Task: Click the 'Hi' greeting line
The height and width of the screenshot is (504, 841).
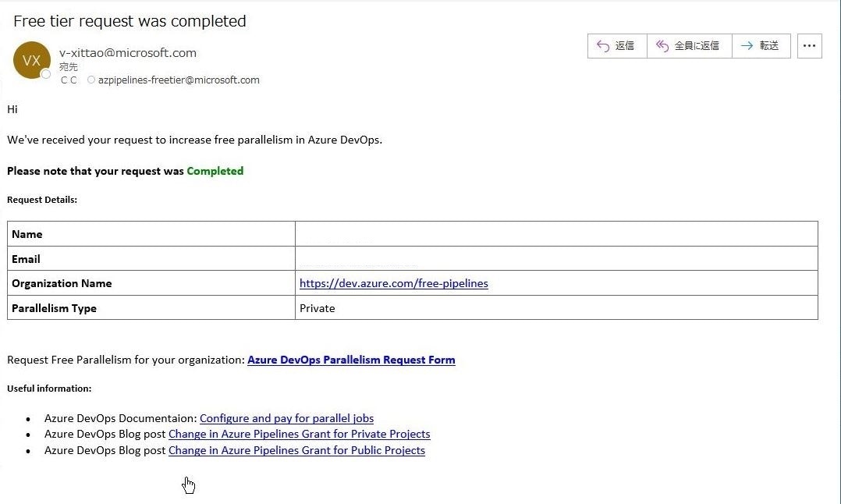Action: [12, 109]
